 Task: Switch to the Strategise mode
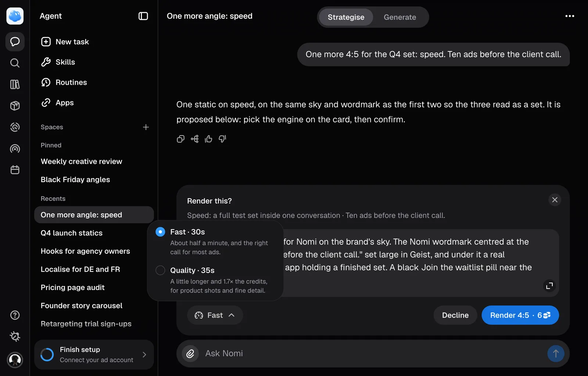coord(346,17)
